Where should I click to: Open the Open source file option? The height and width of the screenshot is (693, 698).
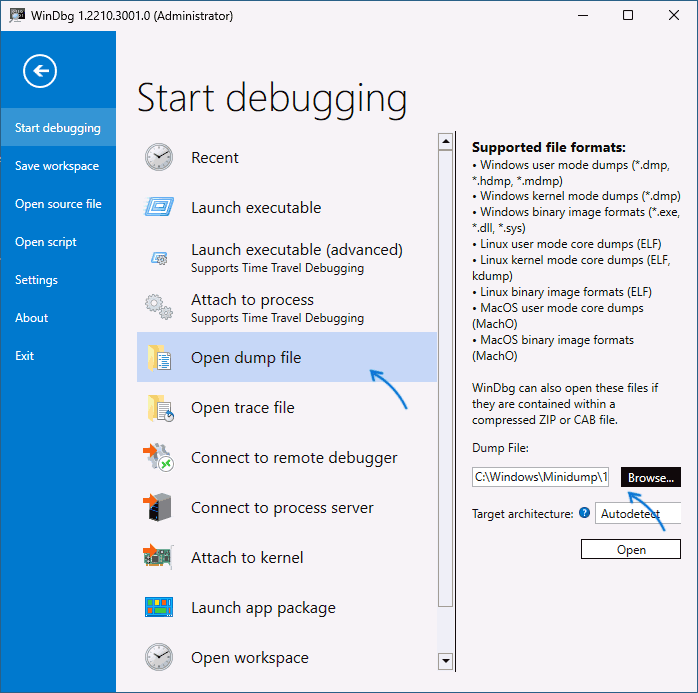[x=58, y=204]
